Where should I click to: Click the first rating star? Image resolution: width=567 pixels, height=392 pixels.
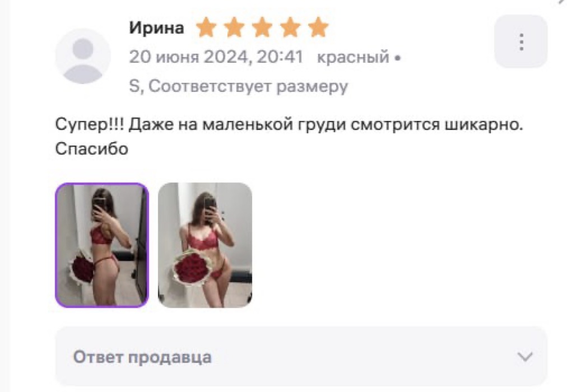(206, 27)
